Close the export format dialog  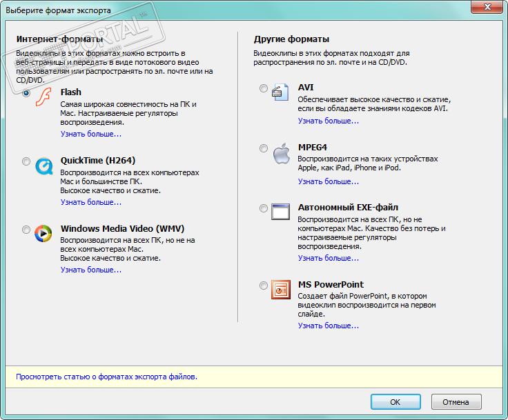487,7
